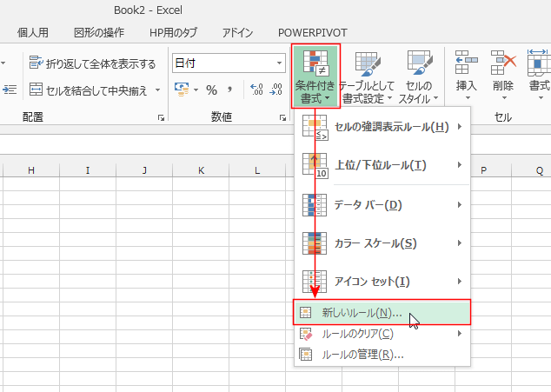Open accounting format dropdown arrow

[x=196, y=90]
